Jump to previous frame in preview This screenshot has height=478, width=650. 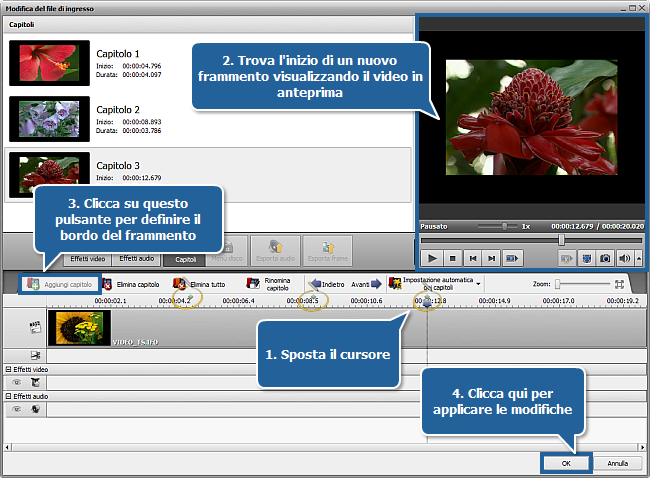click(472, 258)
